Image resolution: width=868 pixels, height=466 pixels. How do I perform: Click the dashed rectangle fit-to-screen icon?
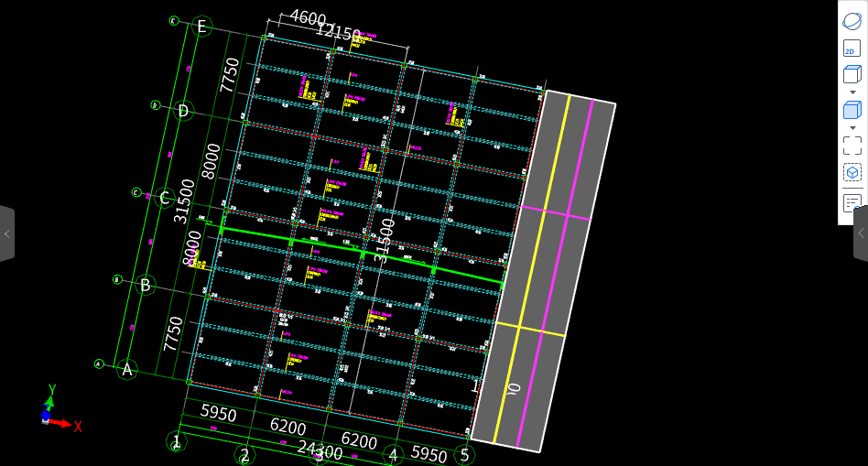pyautogui.click(x=852, y=146)
